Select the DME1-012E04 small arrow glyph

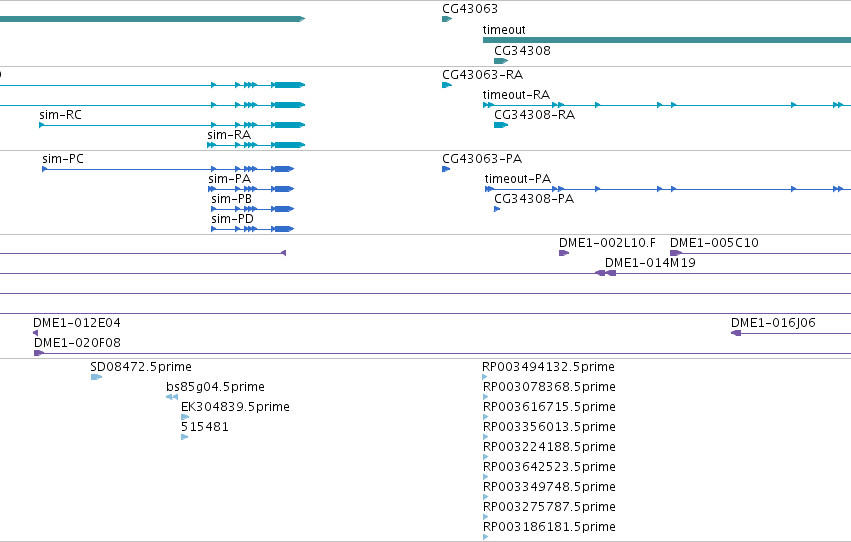click(35, 333)
